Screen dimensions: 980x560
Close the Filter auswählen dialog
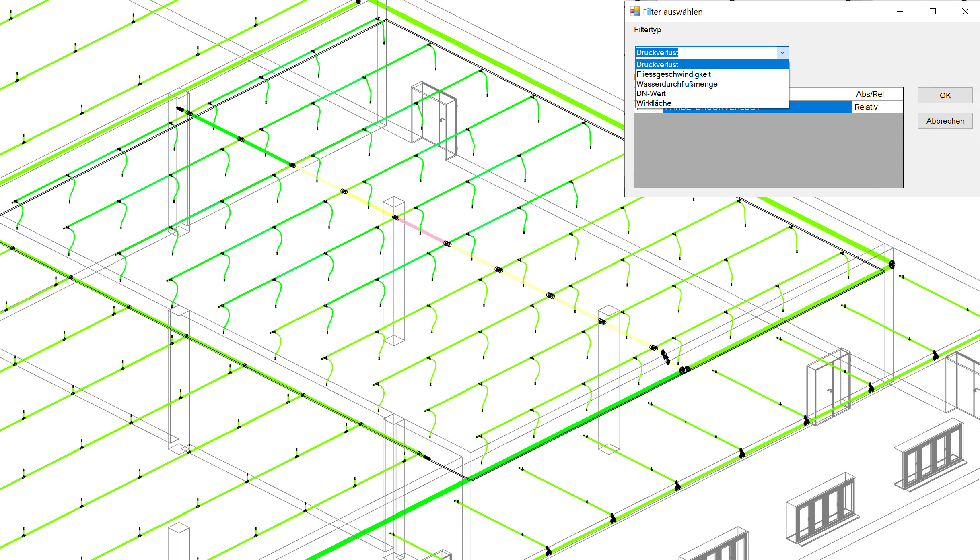(x=965, y=12)
